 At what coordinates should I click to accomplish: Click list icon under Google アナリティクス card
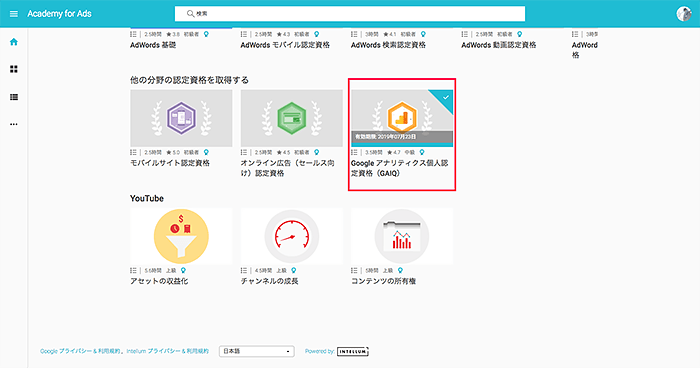tap(354, 152)
